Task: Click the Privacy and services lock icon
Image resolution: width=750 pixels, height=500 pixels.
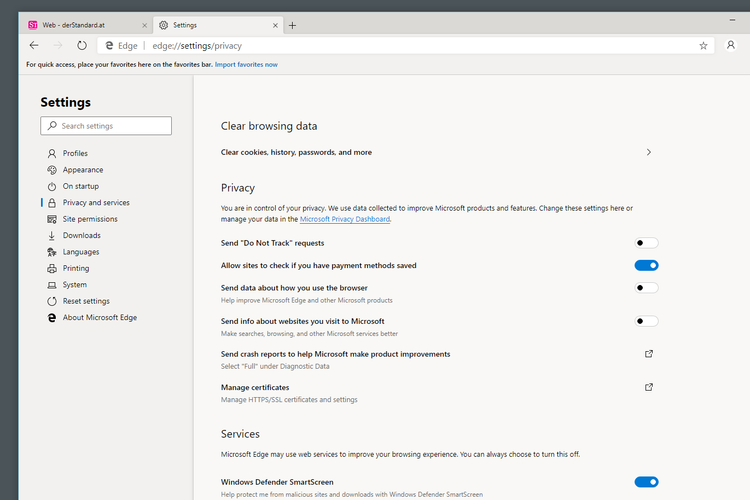Action: pyautogui.click(x=52, y=203)
